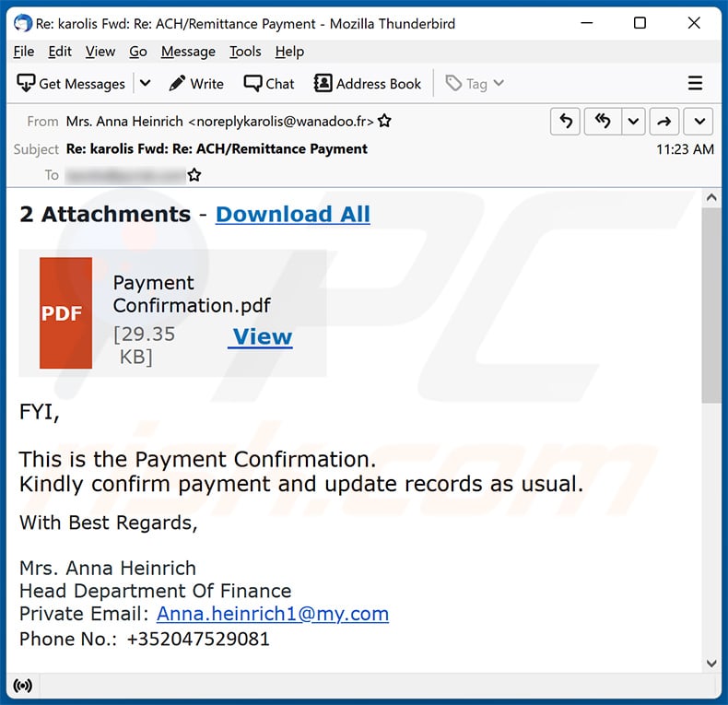Click the message subject line
The height and width of the screenshot is (705, 728).
pos(217,149)
